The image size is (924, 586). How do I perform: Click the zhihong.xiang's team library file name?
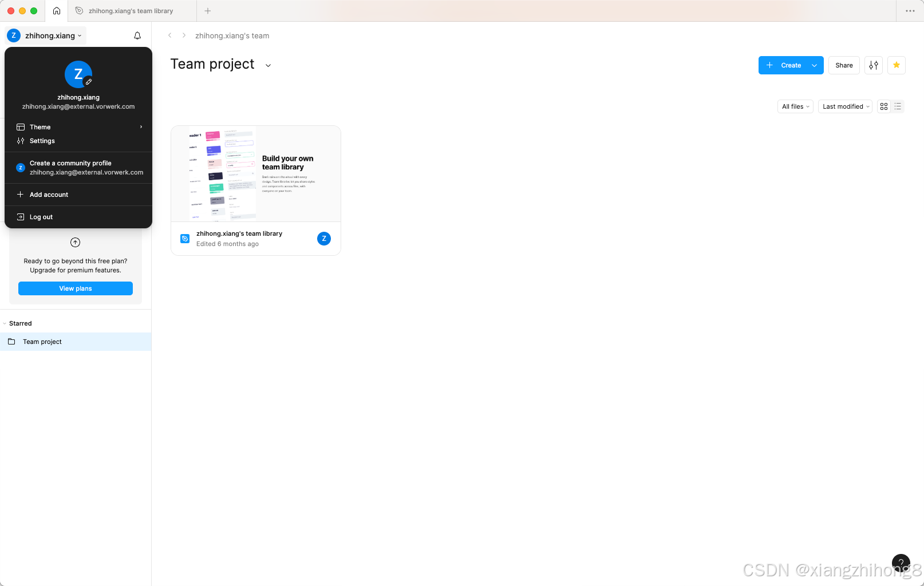point(239,233)
